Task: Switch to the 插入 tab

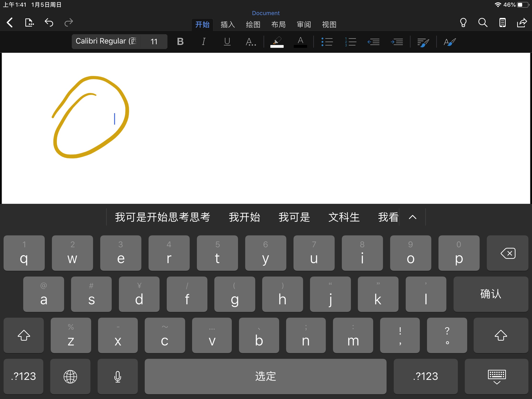Action: tap(227, 25)
